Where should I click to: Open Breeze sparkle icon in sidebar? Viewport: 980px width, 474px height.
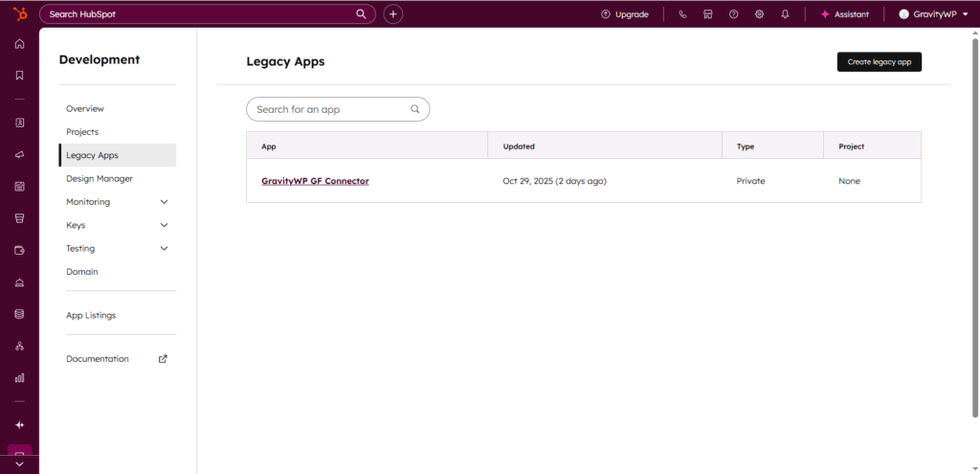[x=19, y=424]
